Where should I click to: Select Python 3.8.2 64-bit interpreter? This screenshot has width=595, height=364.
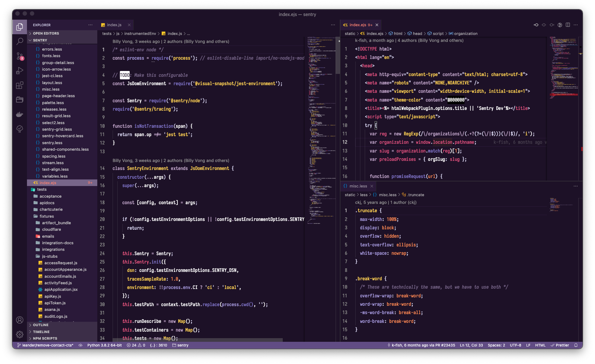coord(105,345)
